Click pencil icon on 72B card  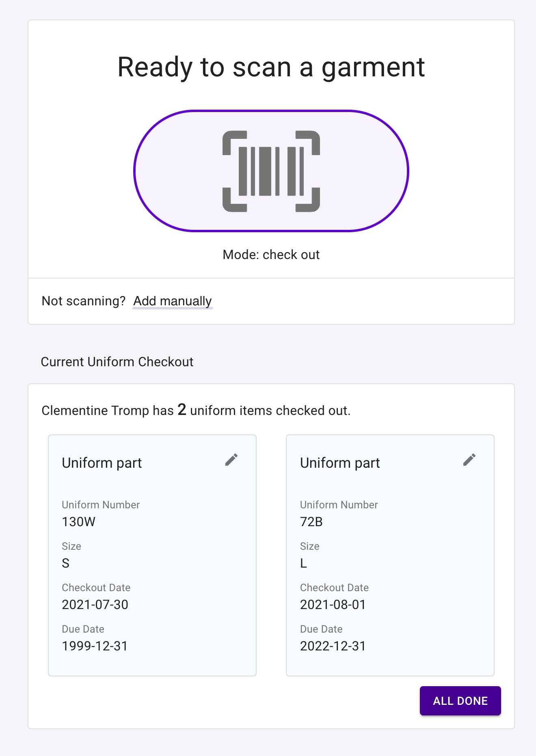pyautogui.click(x=469, y=460)
